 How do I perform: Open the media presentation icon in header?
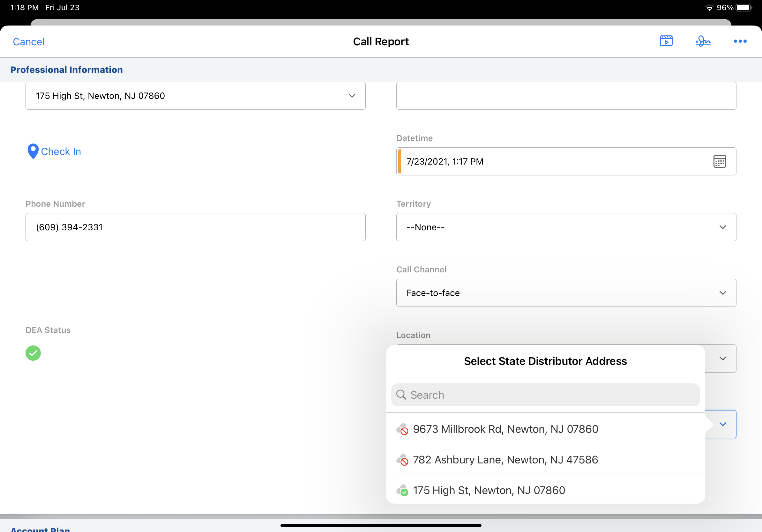click(x=666, y=41)
